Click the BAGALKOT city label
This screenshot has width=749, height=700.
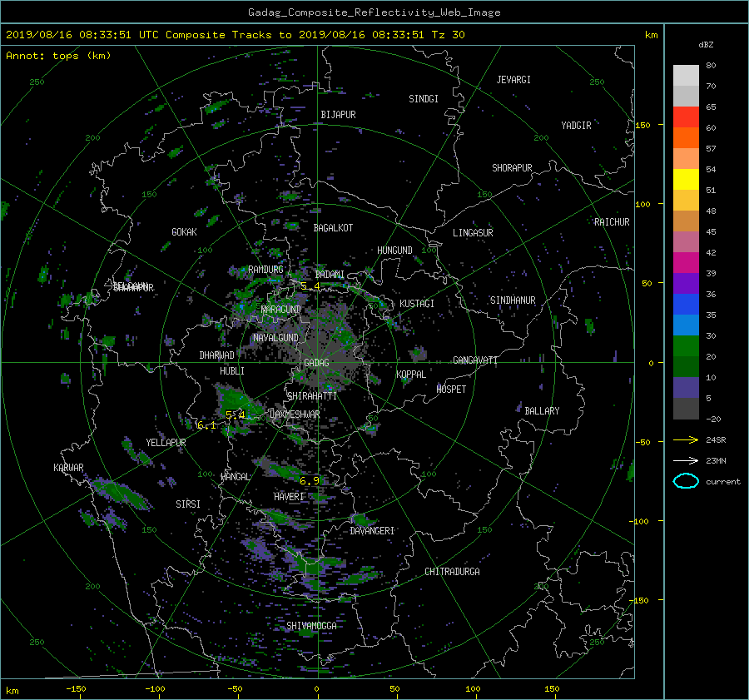[x=333, y=228]
